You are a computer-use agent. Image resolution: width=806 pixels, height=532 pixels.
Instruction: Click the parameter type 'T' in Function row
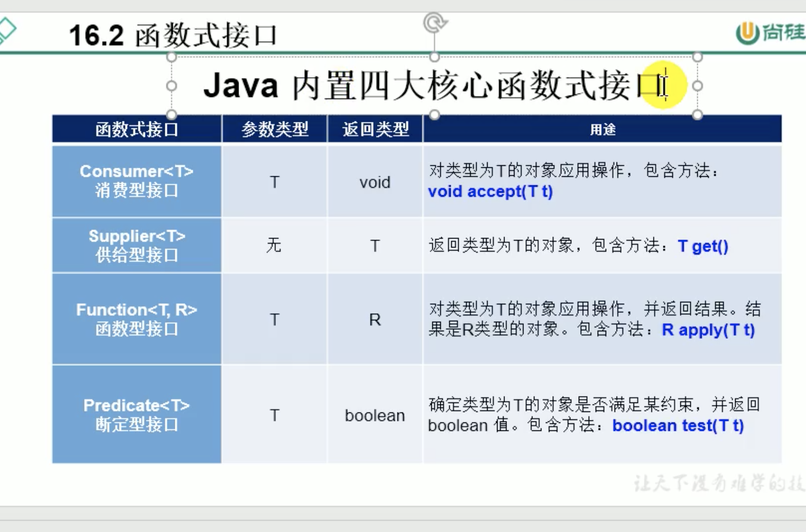(274, 320)
